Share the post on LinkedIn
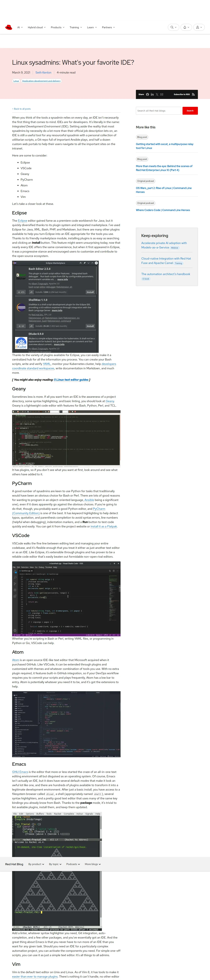Image resolution: width=210 pixels, height=980 pixels. point(152,94)
